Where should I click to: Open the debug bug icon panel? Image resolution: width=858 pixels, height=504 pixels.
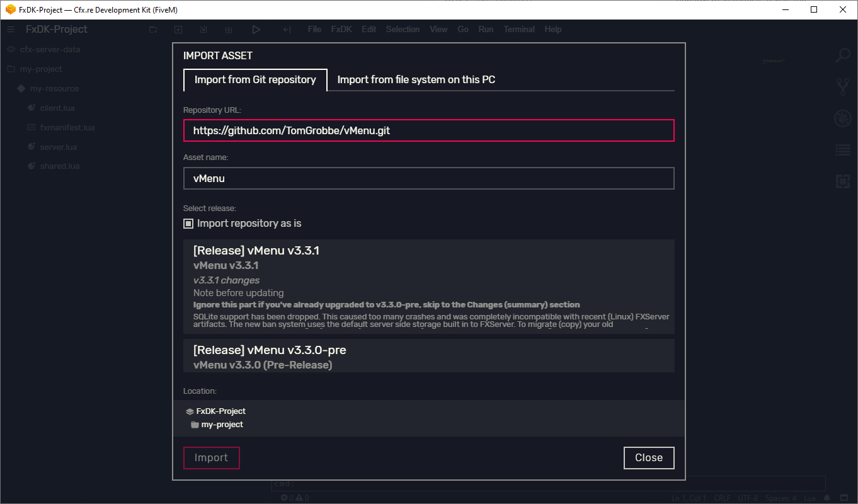point(842,118)
